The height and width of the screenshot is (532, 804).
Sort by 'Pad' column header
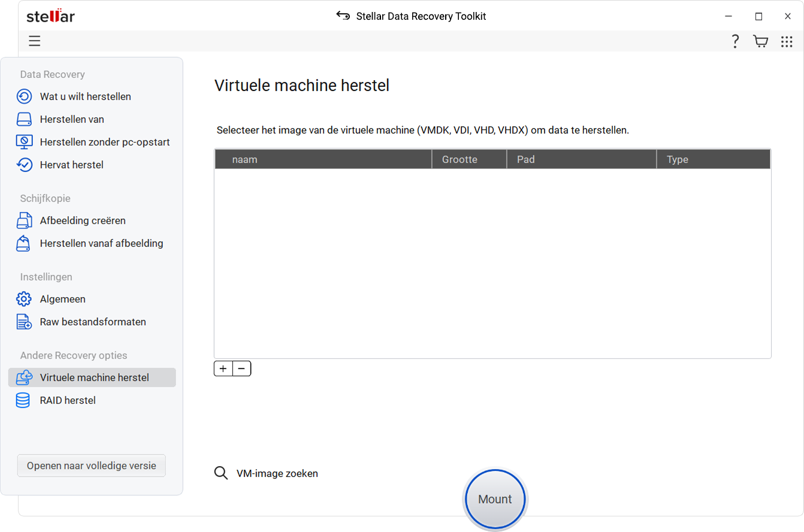[x=582, y=159]
